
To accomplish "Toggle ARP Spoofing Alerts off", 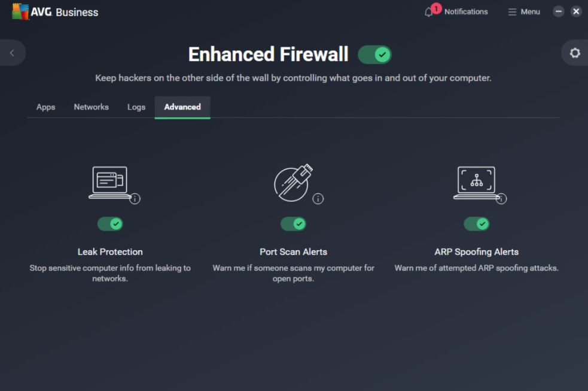I will (477, 223).
